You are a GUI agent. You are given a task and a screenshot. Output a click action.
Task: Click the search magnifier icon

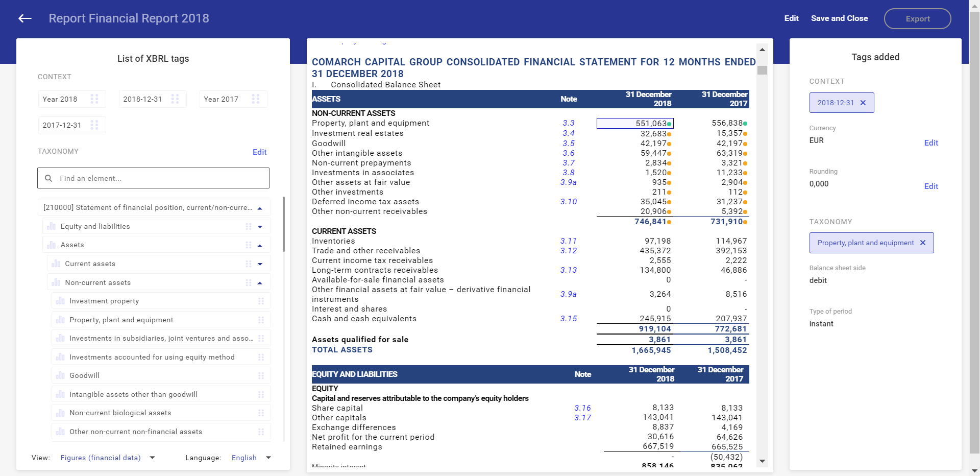48,178
